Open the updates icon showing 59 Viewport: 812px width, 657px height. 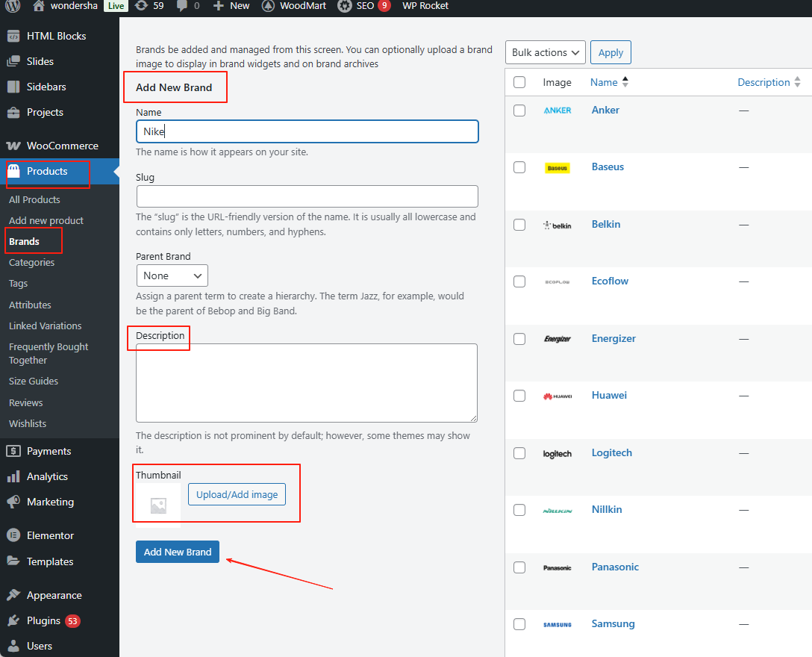(x=141, y=6)
